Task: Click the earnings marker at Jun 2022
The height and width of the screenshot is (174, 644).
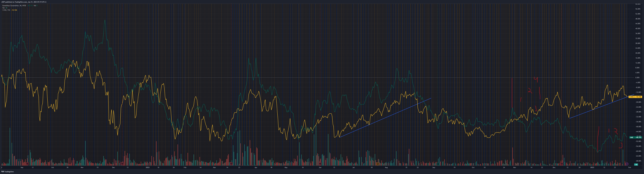Action: [x=320, y=164]
